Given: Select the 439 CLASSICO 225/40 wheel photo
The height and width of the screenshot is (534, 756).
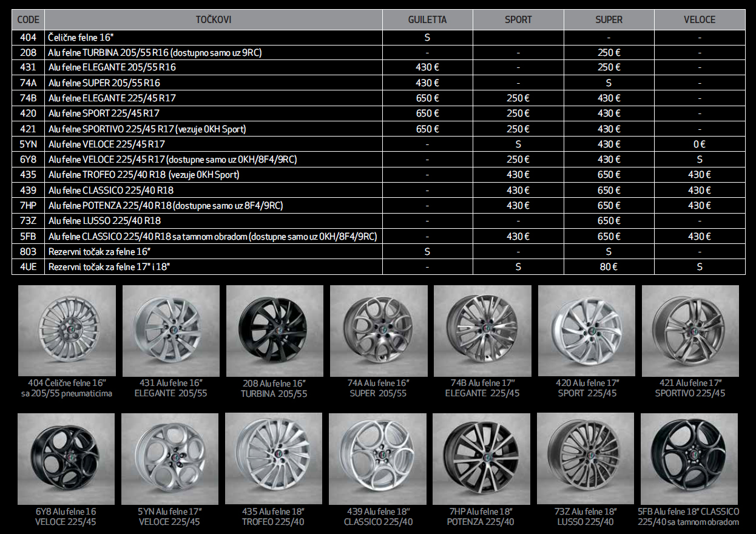Looking at the screenshot, I should tap(377, 458).
